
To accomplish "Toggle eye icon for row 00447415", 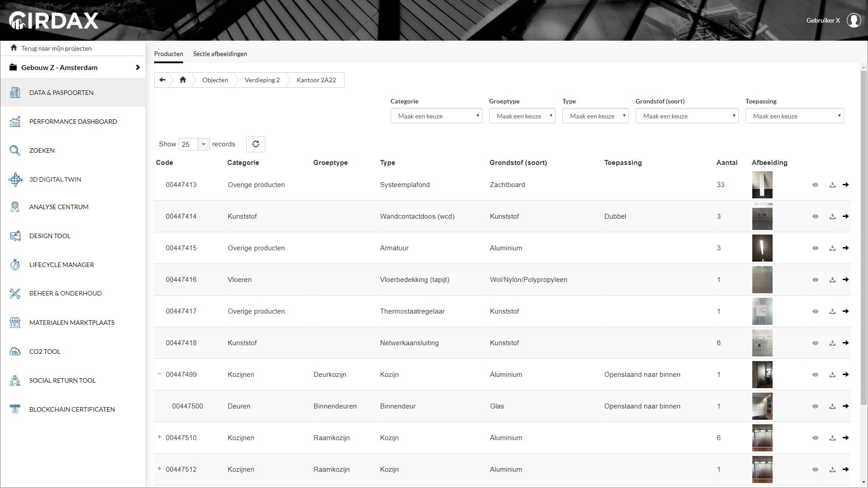I will click(x=815, y=248).
